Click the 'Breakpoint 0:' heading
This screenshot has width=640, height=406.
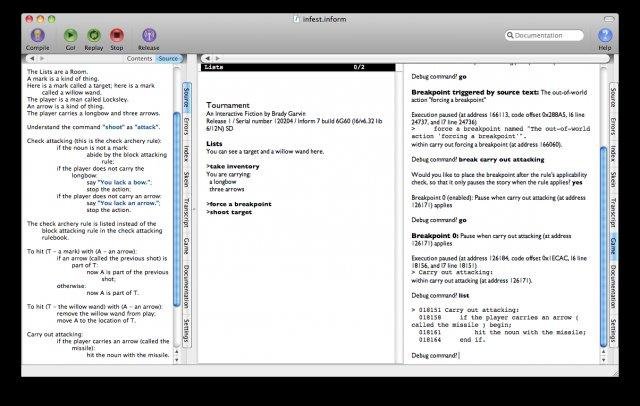click(435, 236)
